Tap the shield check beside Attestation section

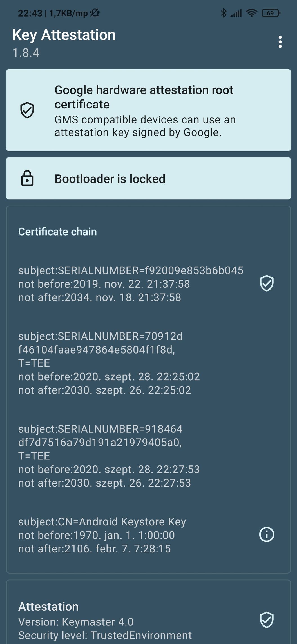(x=266, y=620)
